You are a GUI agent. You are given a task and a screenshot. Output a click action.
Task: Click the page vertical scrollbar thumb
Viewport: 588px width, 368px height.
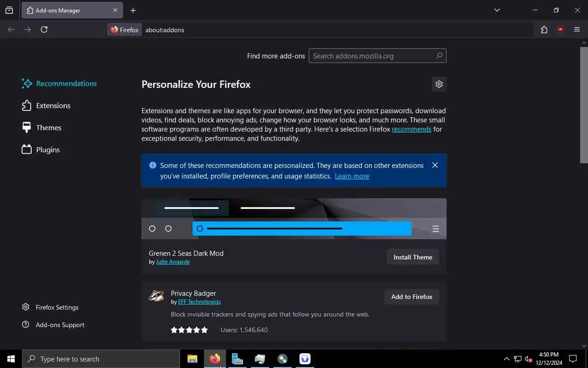tap(584, 105)
